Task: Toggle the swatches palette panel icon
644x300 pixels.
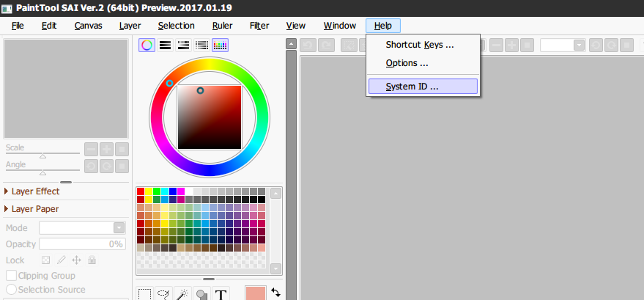Action: pyautogui.click(x=221, y=45)
